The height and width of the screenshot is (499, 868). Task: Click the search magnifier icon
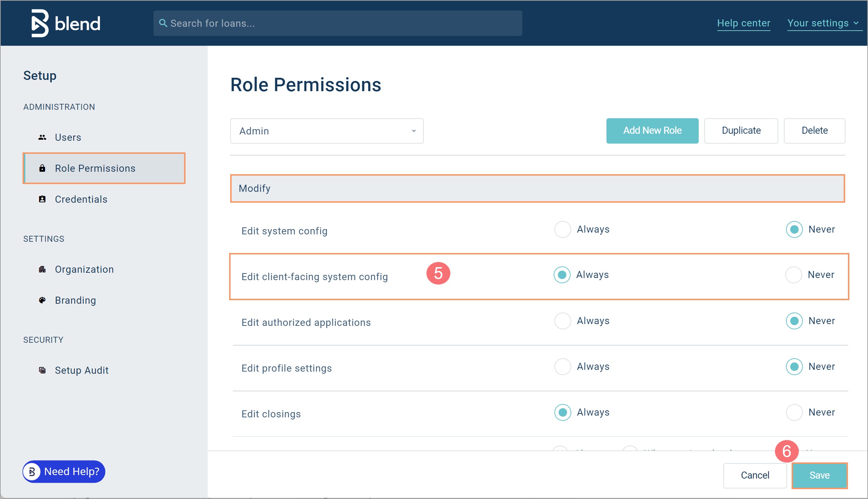coord(163,23)
